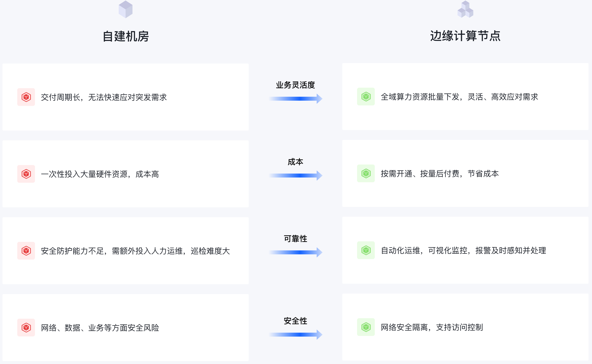Click text 网络、数据、业务等方面安全风险

[x=100, y=328]
